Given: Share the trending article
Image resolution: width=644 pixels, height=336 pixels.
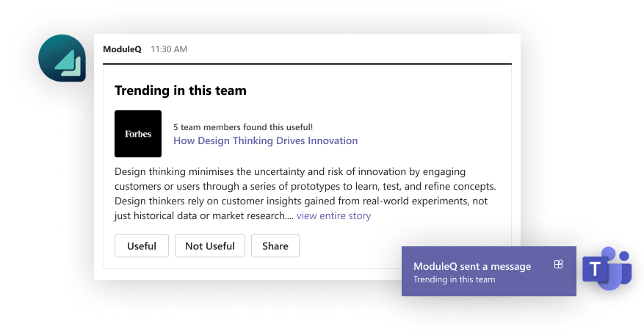Looking at the screenshot, I should pyautogui.click(x=275, y=246).
